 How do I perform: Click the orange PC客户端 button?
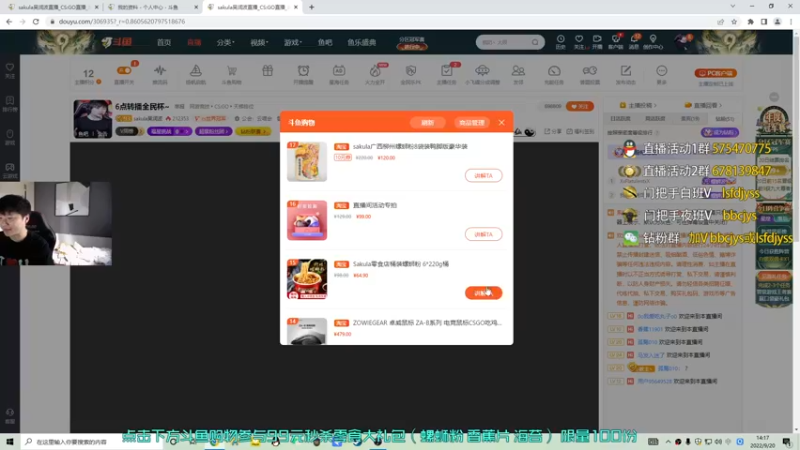715,73
